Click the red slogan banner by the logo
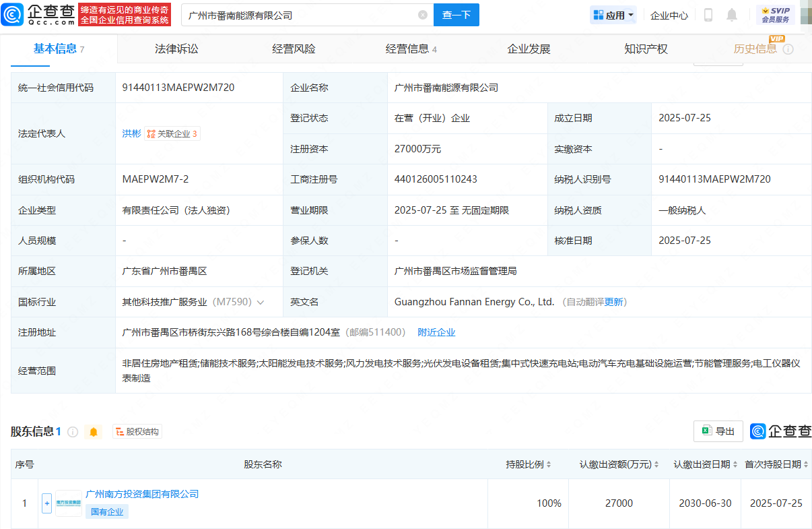The width and height of the screenshot is (812, 529). [x=125, y=14]
